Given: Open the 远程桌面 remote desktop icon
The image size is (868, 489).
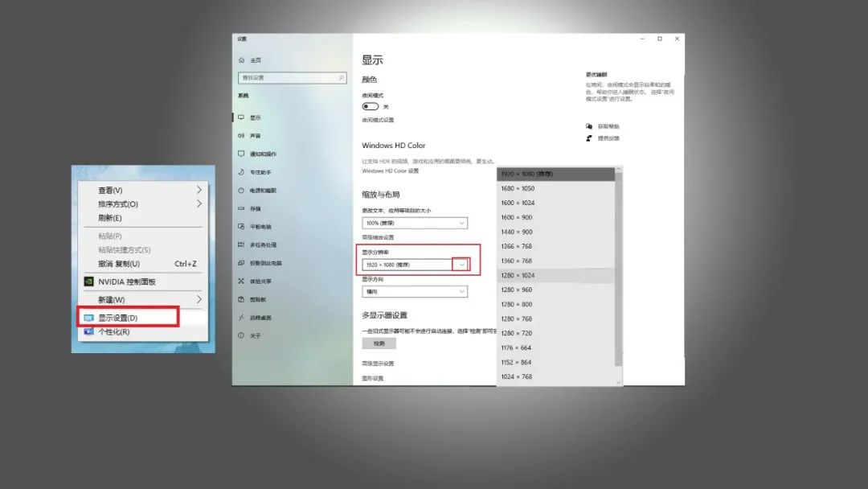Looking at the screenshot, I should tap(241, 318).
